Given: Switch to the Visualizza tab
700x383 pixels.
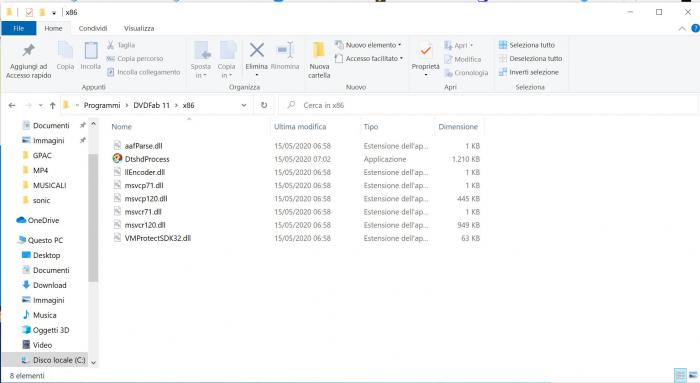Looking at the screenshot, I should pos(139,28).
